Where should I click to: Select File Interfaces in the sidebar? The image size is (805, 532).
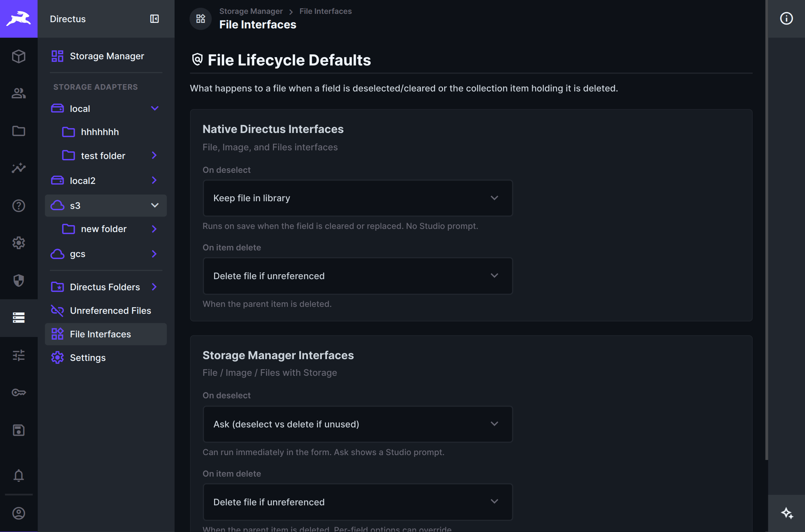106,334
